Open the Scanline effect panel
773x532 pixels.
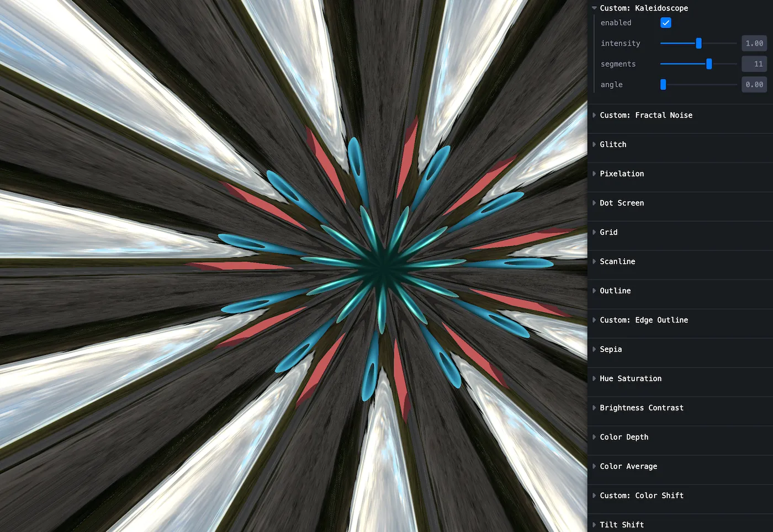[x=617, y=262]
